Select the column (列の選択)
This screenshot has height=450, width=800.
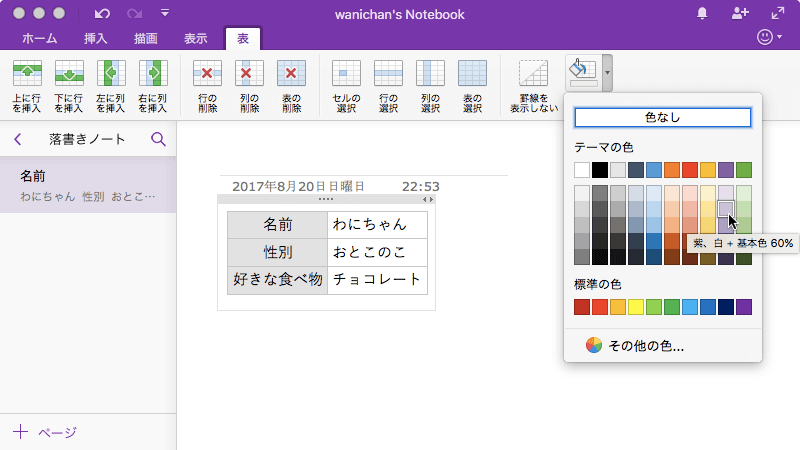tap(430, 86)
